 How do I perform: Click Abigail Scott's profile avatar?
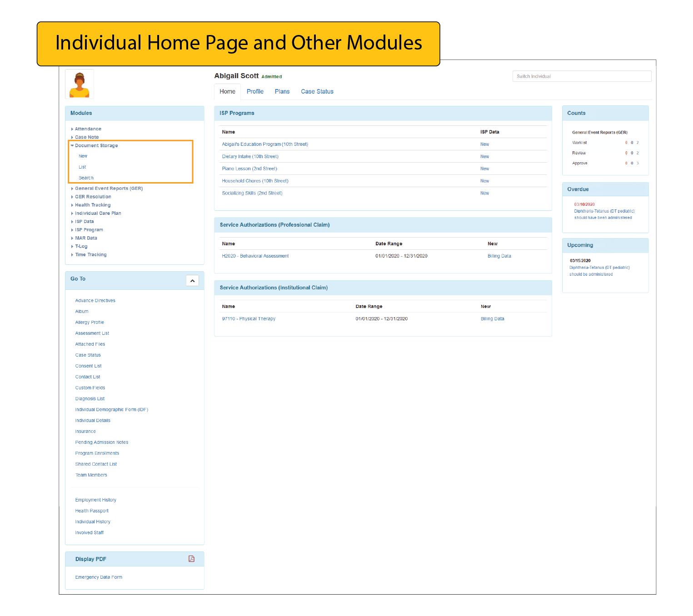click(x=80, y=84)
